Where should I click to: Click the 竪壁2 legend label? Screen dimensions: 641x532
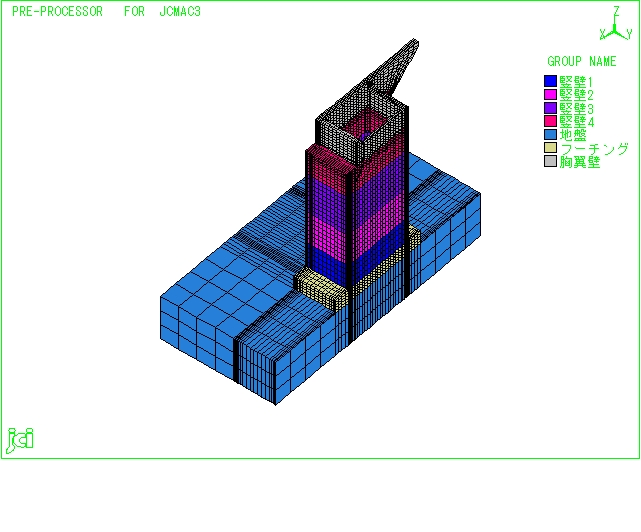[576, 95]
